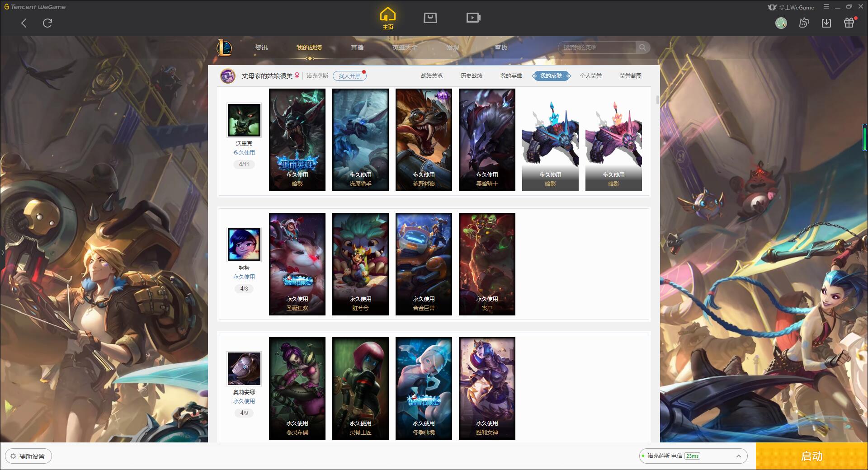Image resolution: width=868 pixels, height=470 pixels.
Task: Open the 辅助设置 settings button
Action: point(28,456)
